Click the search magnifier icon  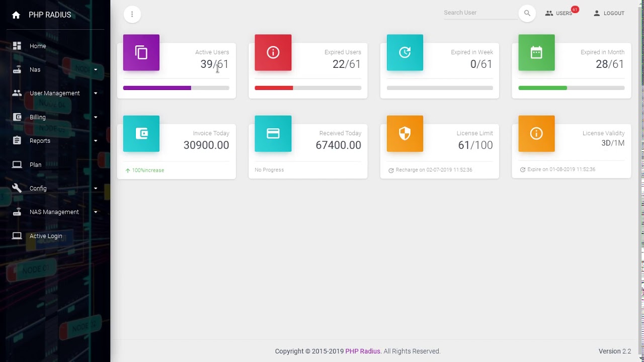(x=527, y=13)
